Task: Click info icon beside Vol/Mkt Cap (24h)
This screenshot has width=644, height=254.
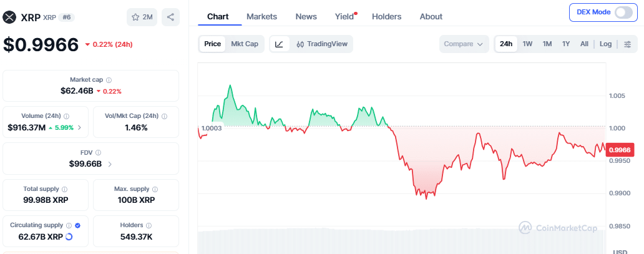Action: tap(164, 116)
